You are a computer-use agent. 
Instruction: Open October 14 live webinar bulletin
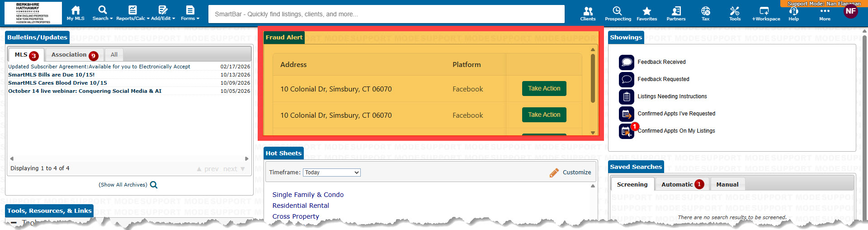[x=85, y=91]
